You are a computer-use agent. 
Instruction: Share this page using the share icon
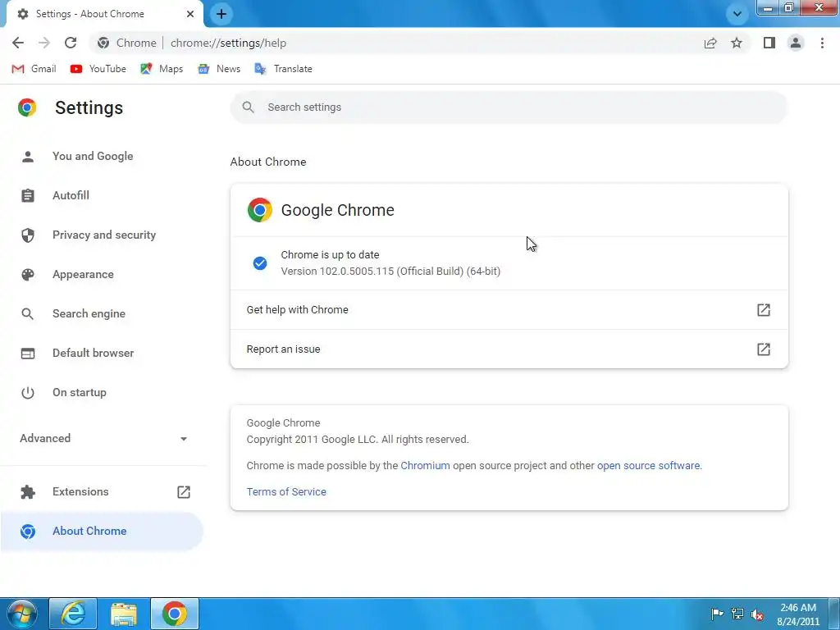pos(710,43)
